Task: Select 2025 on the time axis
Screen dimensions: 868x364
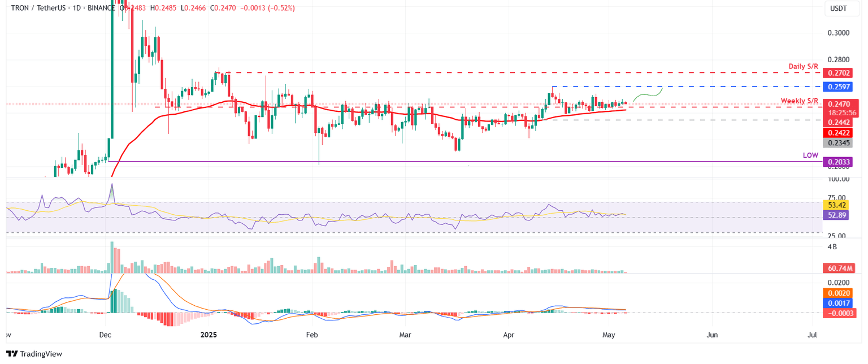Action: point(209,335)
